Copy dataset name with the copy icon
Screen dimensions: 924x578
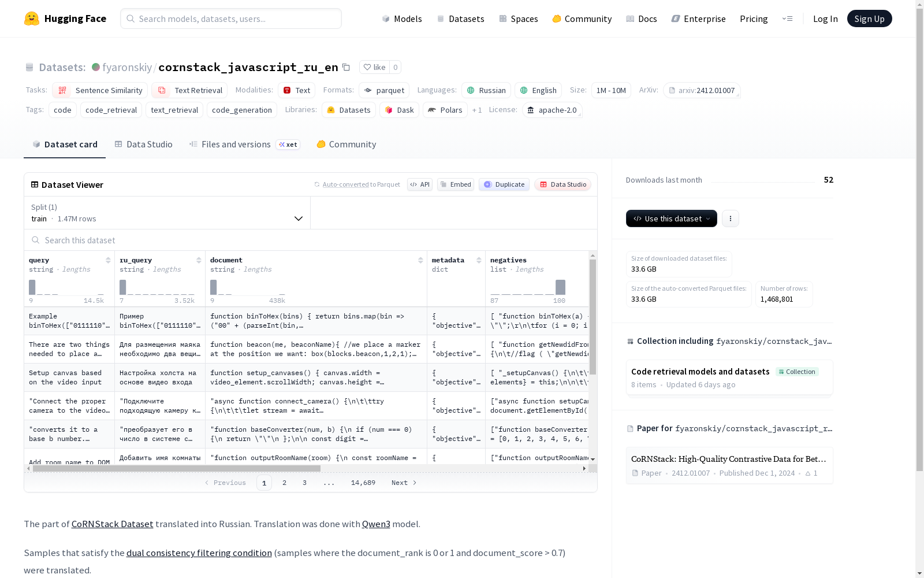tap(346, 67)
